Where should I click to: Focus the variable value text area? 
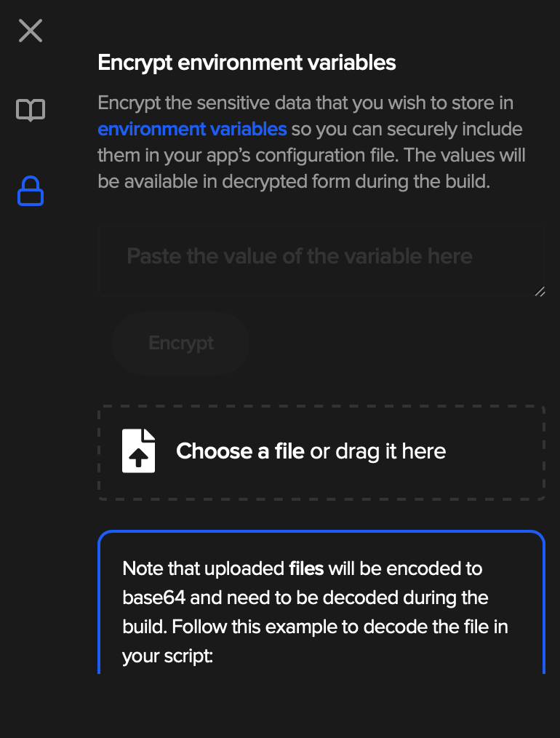321,261
